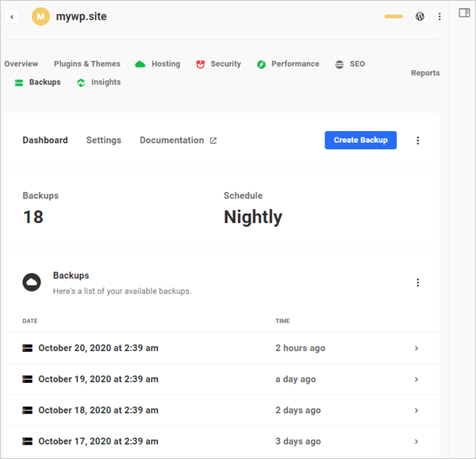Click the server icon for October 19 backup
The width and height of the screenshot is (476, 459).
click(x=27, y=379)
